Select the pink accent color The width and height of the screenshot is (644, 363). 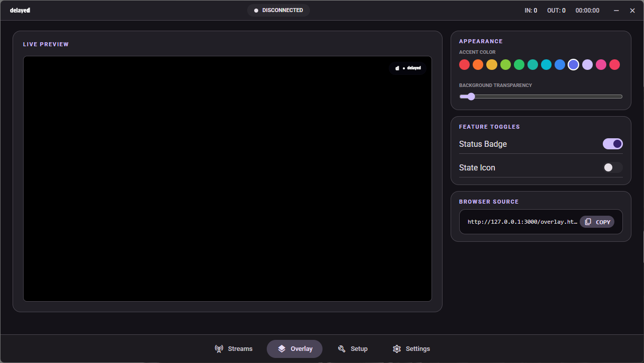(x=601, y=64)
